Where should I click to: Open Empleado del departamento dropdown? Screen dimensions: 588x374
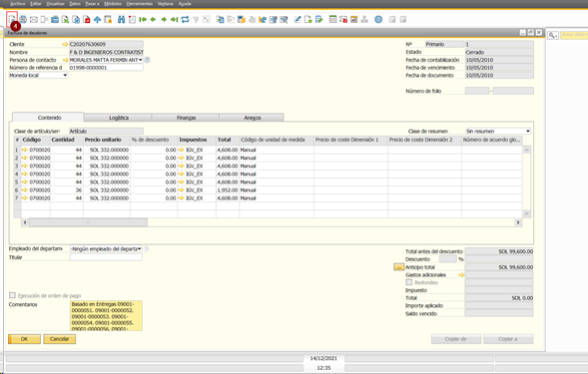pos(140,248)
